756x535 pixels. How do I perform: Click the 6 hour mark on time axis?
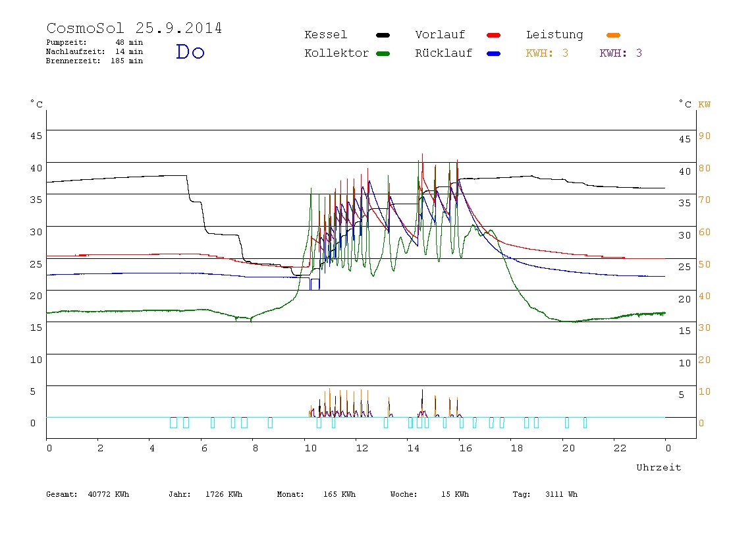(x=204, y=448)
